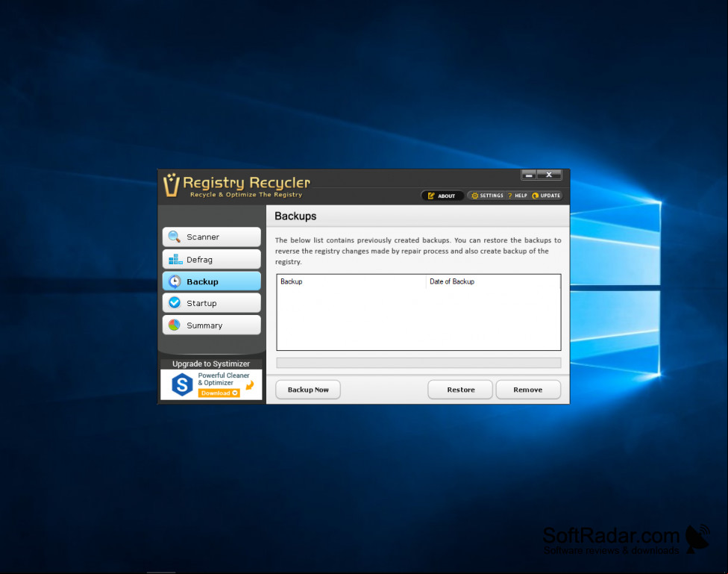This screenshot has width=728, height=574.
Task: Open the Defrag section
Action: coord(211,259)
